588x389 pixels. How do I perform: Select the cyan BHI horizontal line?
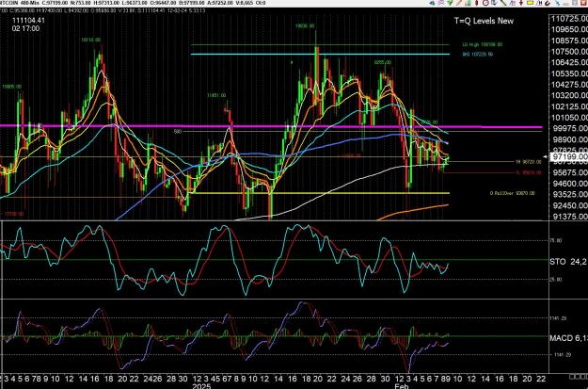click(320, 54)
